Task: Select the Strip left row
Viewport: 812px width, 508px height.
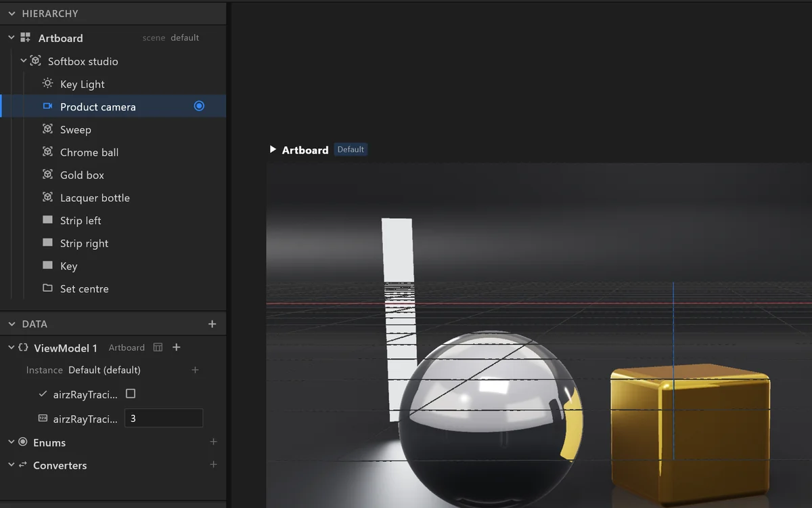Action: (113, 220)
